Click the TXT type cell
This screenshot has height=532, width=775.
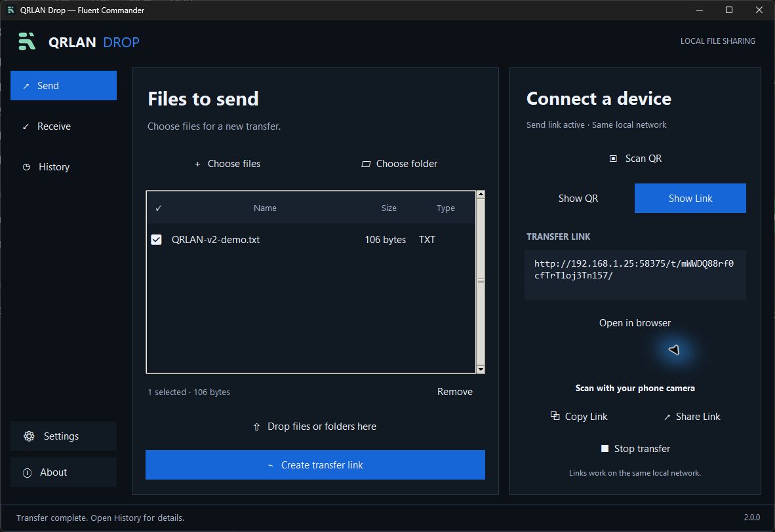tap(427, 240)
